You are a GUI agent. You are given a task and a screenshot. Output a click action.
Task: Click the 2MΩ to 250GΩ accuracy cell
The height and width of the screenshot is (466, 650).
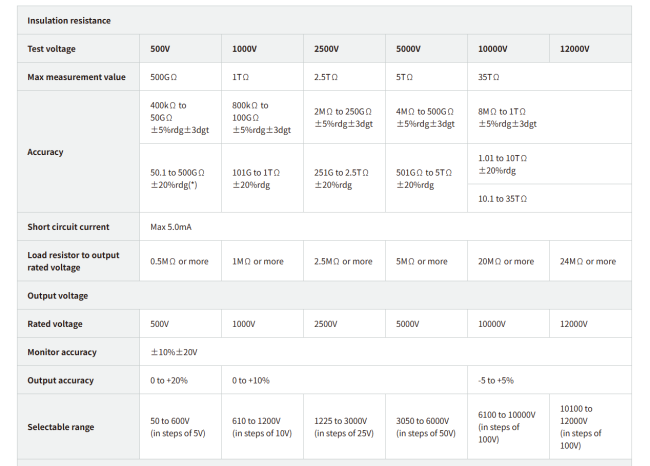pos(344,117)
